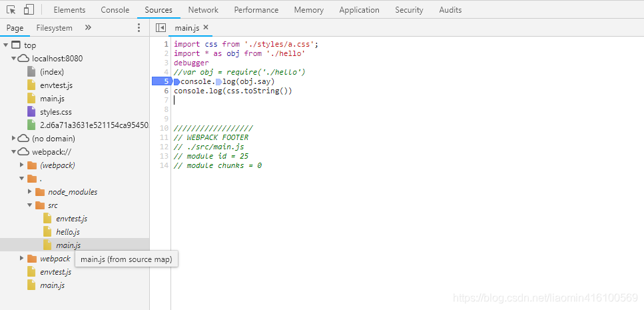This screenshot has height=310, width=644.
Task: Click the purple styles.css file icon
Action: pyautogui.click(x=31, y=112)
